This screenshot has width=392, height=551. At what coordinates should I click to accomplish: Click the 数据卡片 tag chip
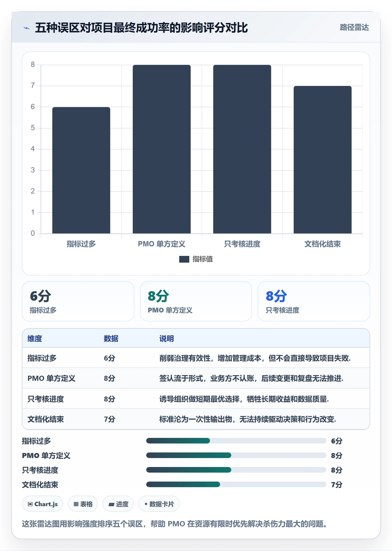click(159, 504)
